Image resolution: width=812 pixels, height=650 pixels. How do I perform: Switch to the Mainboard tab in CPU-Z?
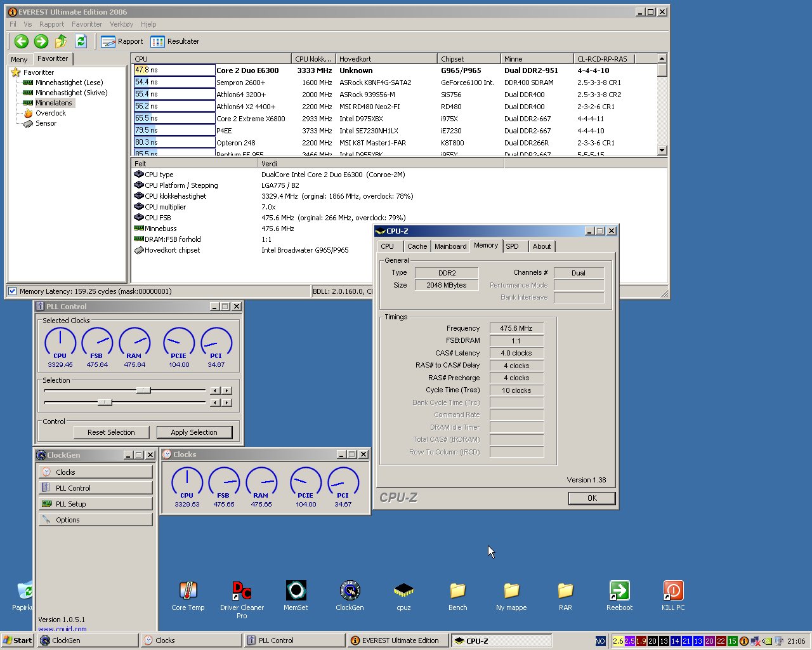[x=450, y=246]
